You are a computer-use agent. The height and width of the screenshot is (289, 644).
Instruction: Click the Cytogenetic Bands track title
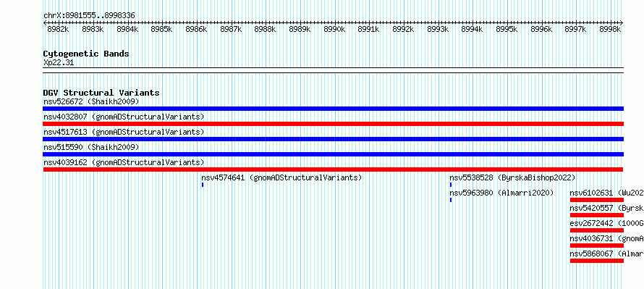(x=86, y=54)
